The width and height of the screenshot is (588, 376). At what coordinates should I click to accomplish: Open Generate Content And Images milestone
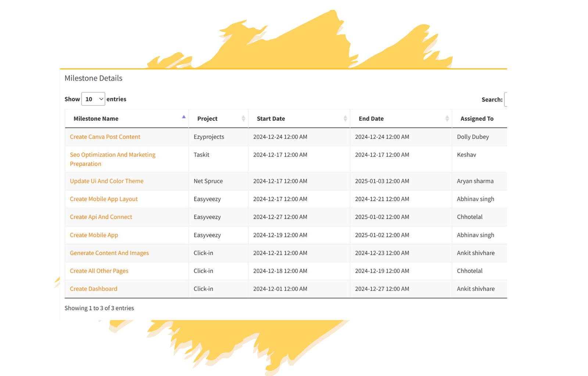(109, 253)
